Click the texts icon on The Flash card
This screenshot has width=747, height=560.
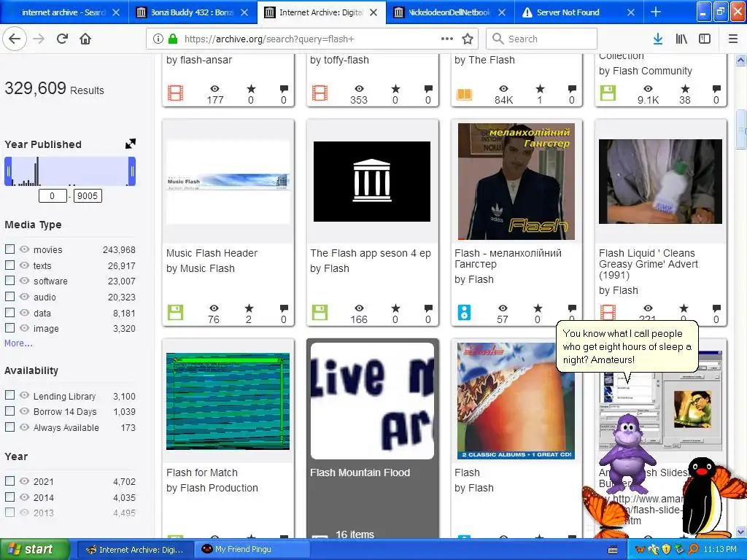tap(464, 94)
